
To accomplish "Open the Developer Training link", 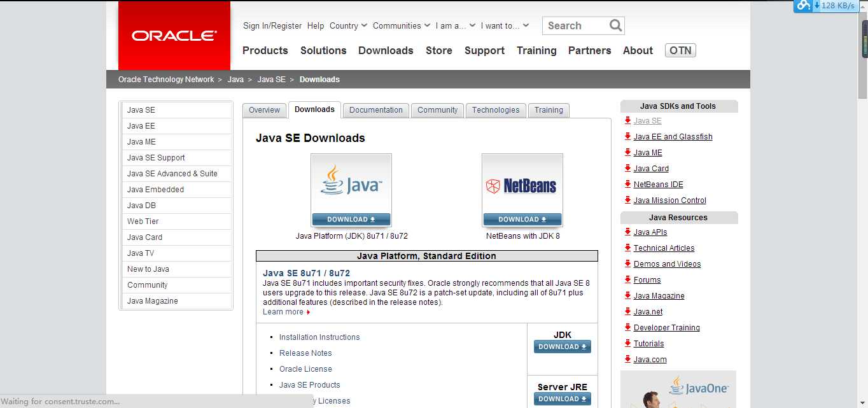I will pyautogui.click(x=667, y=328).
